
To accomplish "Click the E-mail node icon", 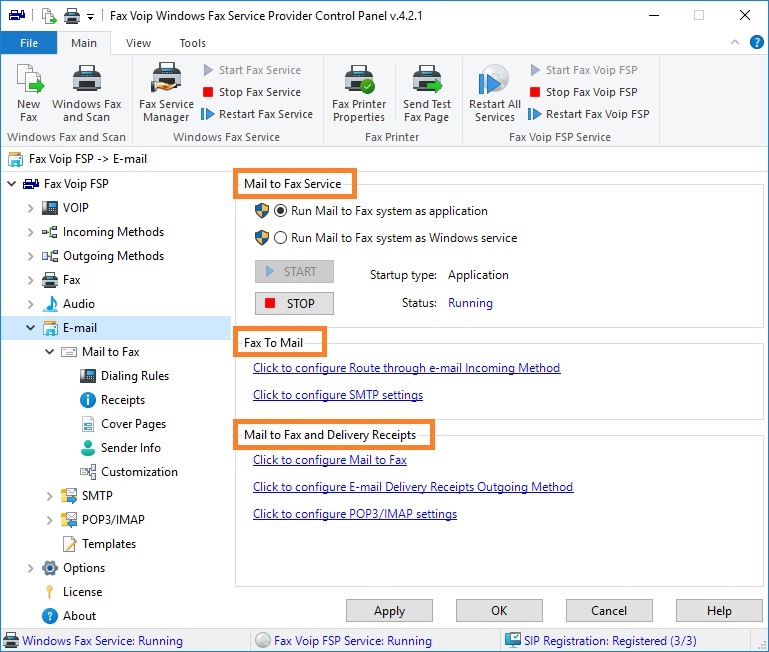I will [x=50, y=328].
